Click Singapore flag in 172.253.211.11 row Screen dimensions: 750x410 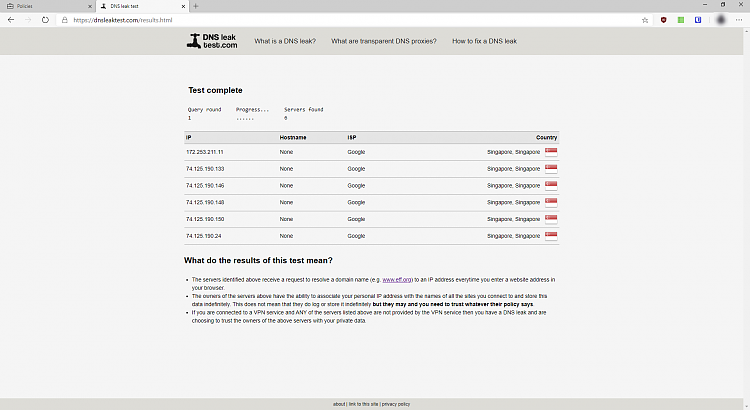pyautogui.click(x=551, y=152)
